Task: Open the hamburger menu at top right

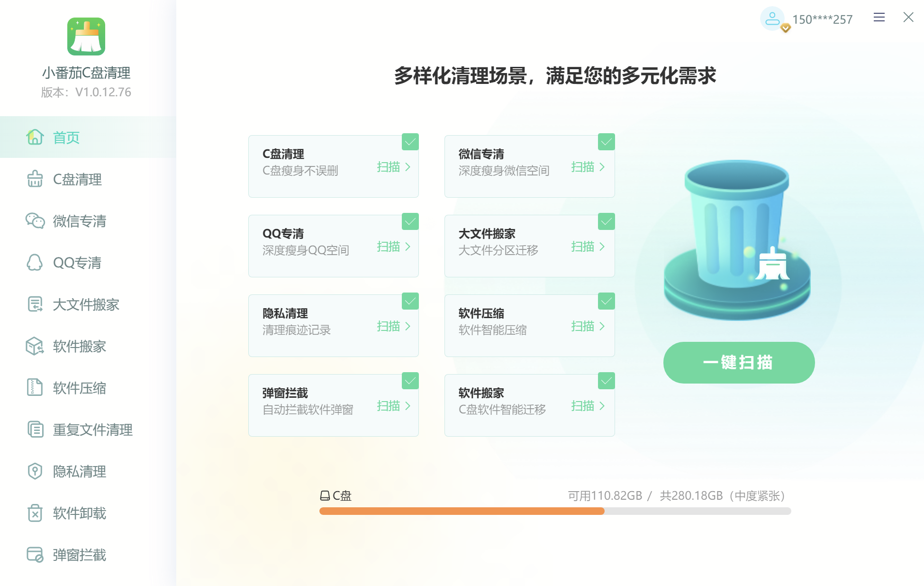Action: [879, 18]
